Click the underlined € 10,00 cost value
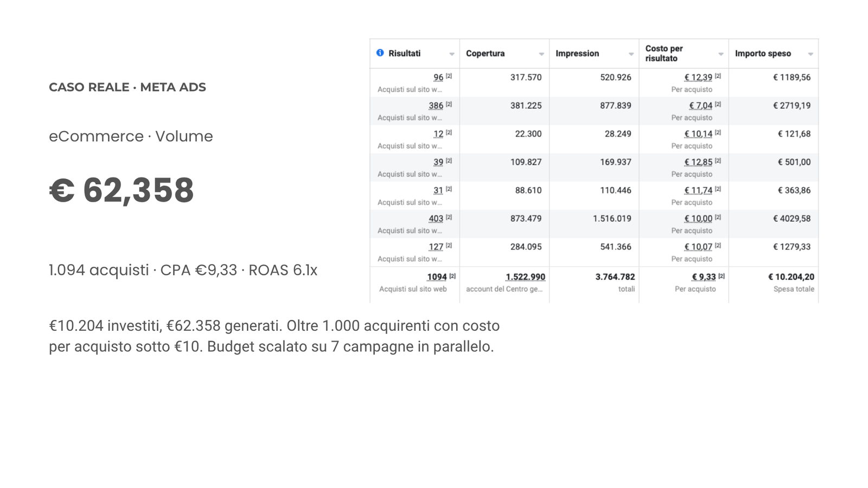This screenshot has height=488, width=868. click(x=698, y=219)
